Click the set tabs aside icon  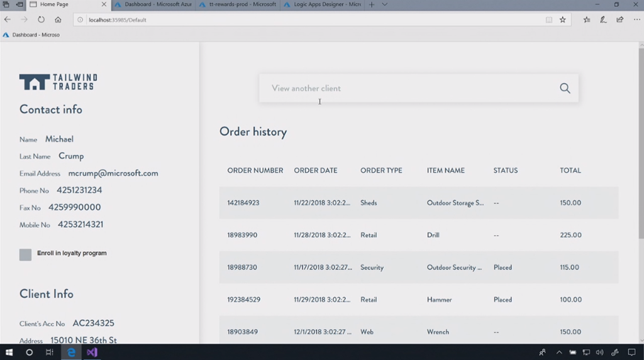[x=19, y=4]
